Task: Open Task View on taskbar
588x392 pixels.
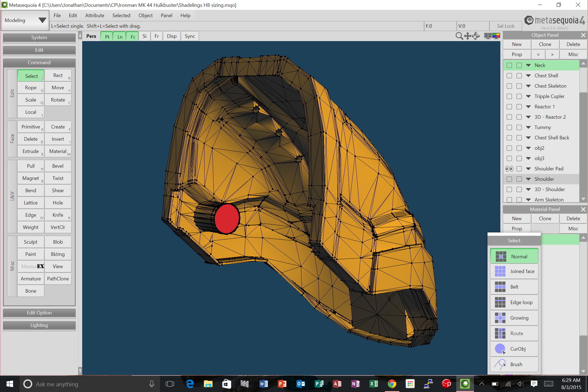Action: click(170, 384)
